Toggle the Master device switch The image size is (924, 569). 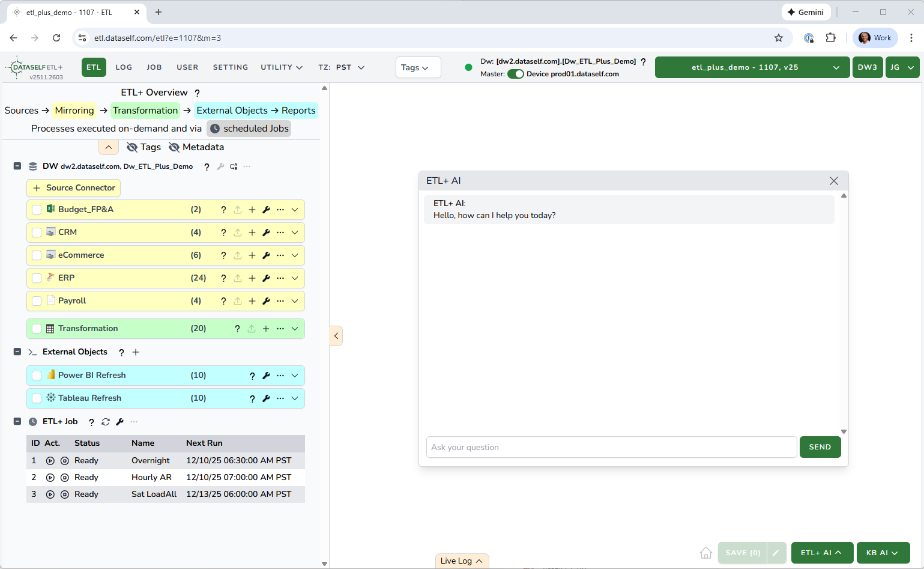point(515,74)
